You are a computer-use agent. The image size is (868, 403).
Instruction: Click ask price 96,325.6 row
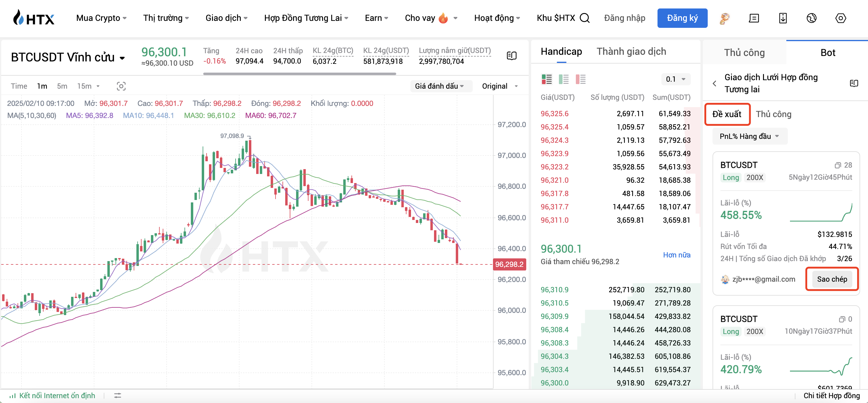pyautogui.click(x=615, y=114)
